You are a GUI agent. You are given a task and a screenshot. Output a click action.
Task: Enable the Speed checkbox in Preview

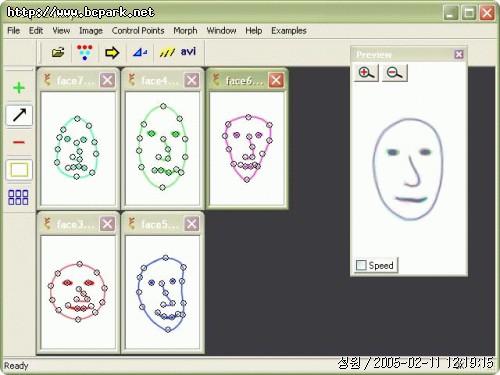click(x=361, y=265)
